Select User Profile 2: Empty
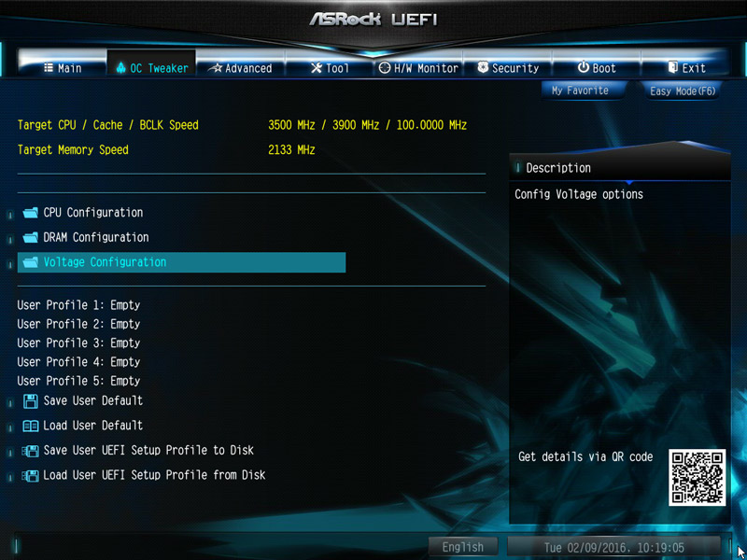This screenshot has width=747, height=560. coord(78,324)
